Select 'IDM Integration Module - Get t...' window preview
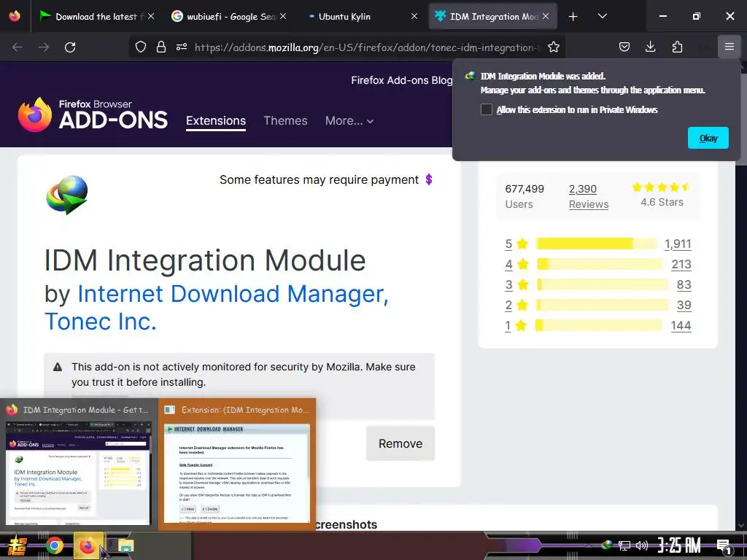 click(79, 464)
